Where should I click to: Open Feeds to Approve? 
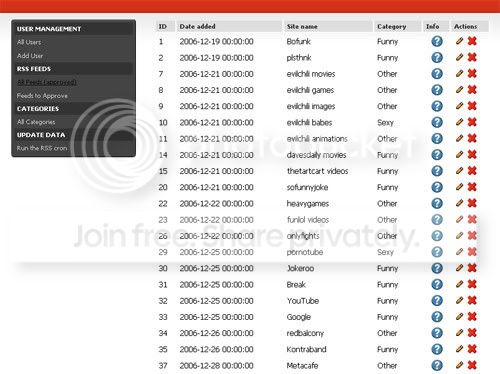pos(42,96)
